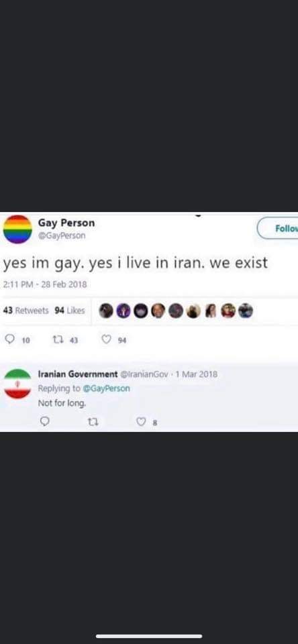The image size is (298, 644).
Task: Open the 1 Mar 2018 reply date
Action: 197,374
